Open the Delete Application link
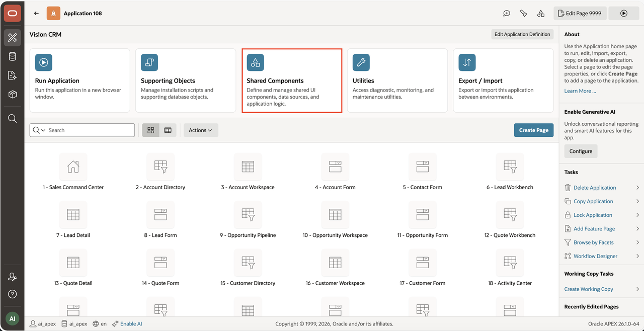 595,188
